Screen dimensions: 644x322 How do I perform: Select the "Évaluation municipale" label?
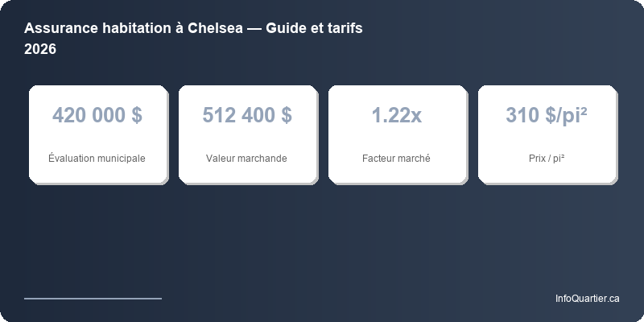pyautogui.click(x=97, y=159)
